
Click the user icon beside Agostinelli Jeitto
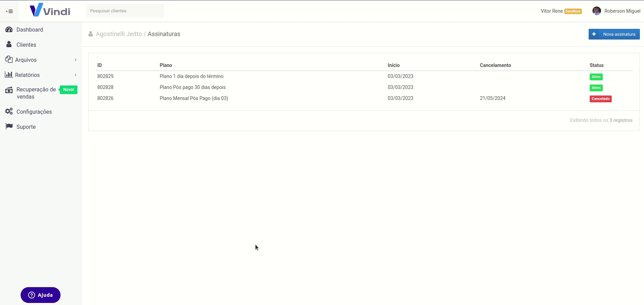pos(91,34)
